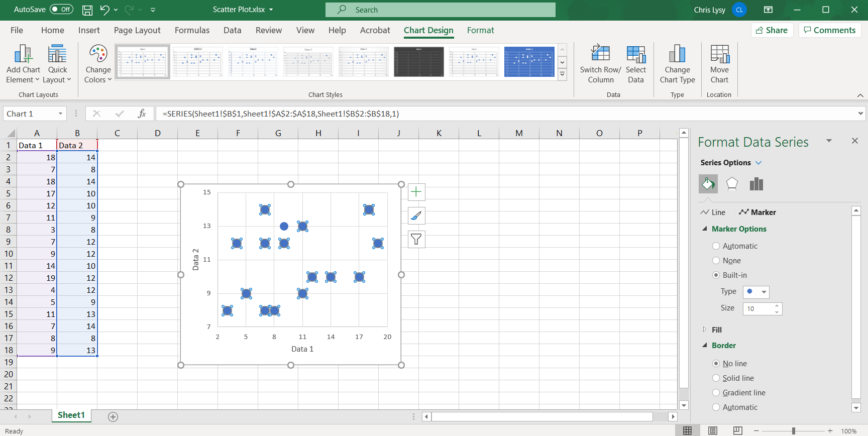This screenshot has width=868, height=436.
Task: Click the Undo arrow icon
Action: pos(104,10)
